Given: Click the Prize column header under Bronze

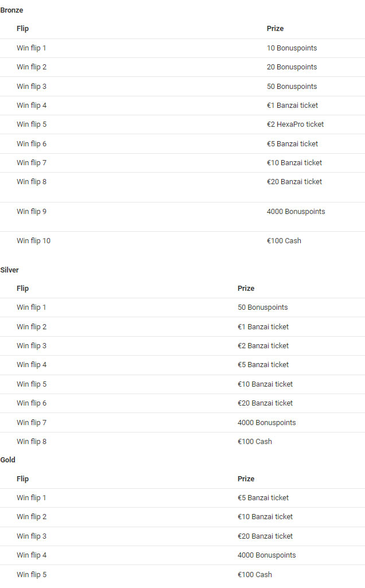Looking at the screenshot, I should click(275, 29).
